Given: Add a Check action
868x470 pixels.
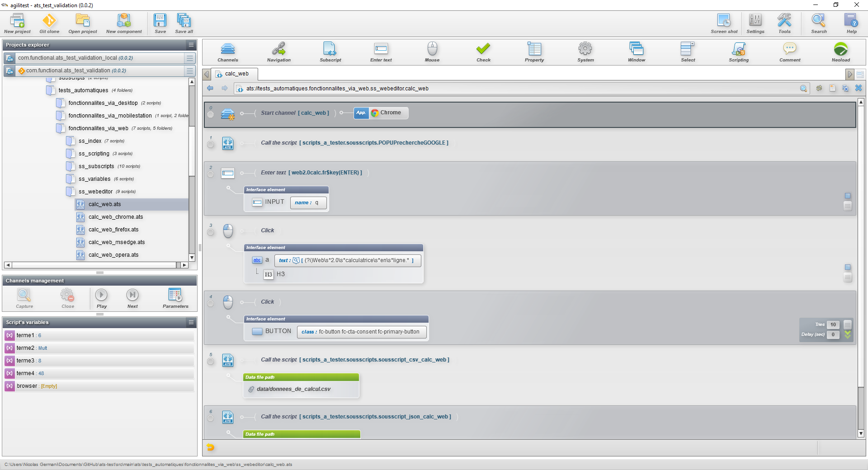Looking at the screenshot, I should [x=483, y=52].
